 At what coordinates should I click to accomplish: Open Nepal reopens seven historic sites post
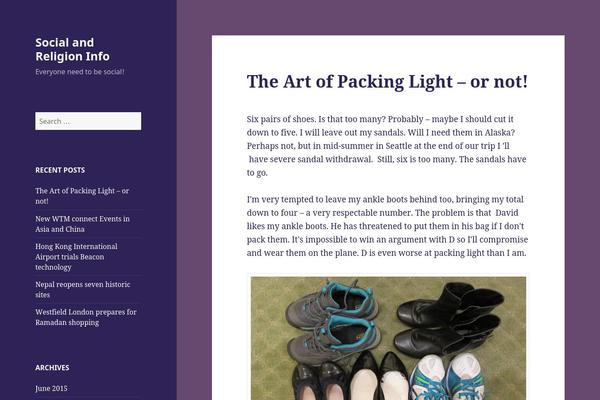[x=83, y=289]
